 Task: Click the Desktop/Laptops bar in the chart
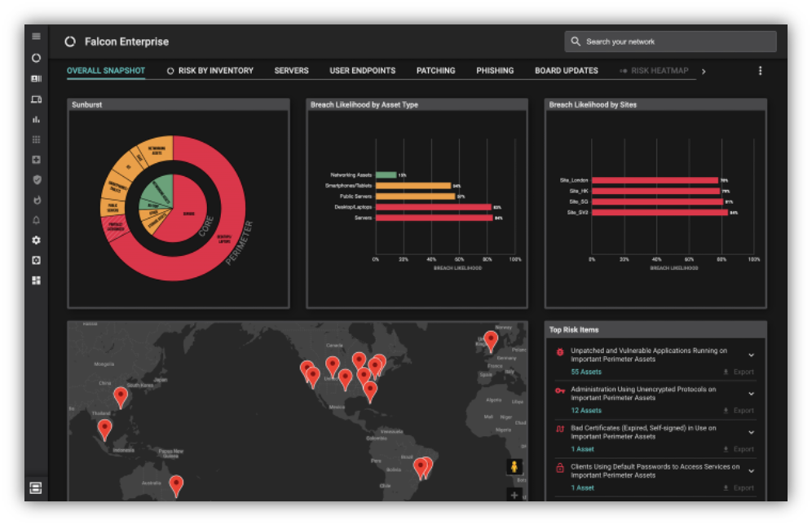tap(434, 207)
